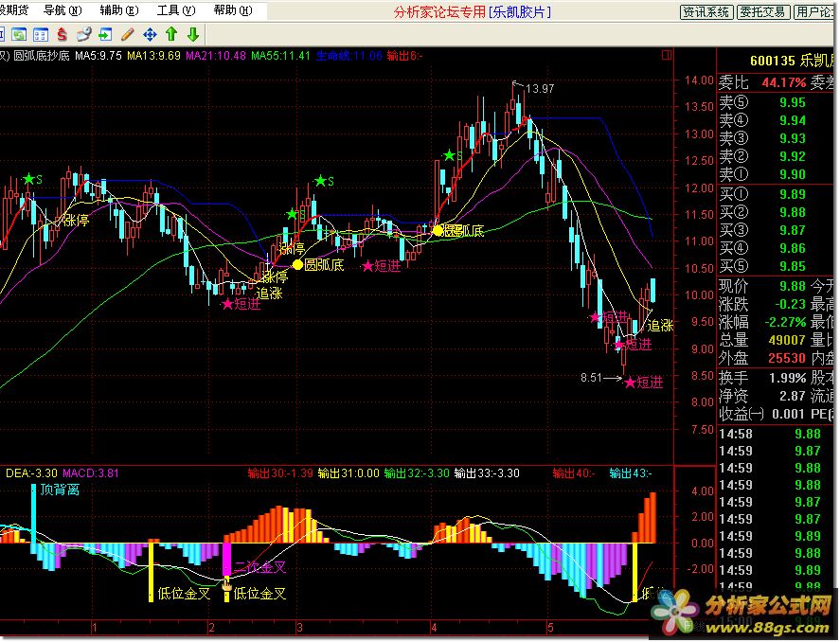Click the 买⑤ price 9.85

793,266
